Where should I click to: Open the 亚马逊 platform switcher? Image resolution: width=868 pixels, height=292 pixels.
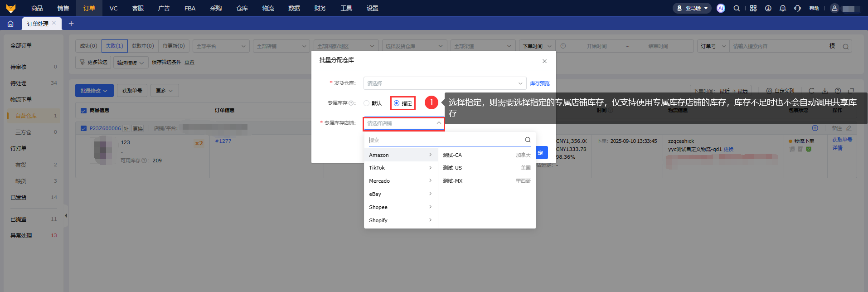pos(692,8)
